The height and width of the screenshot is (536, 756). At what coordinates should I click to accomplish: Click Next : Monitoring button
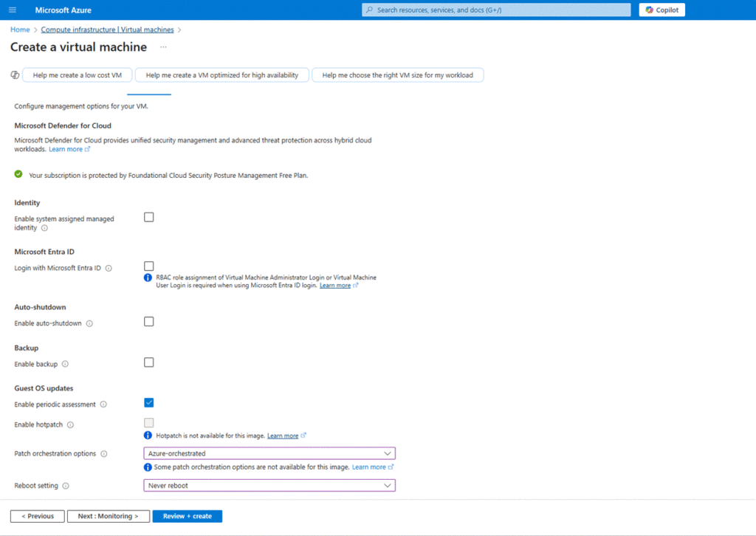coord(109,516)
